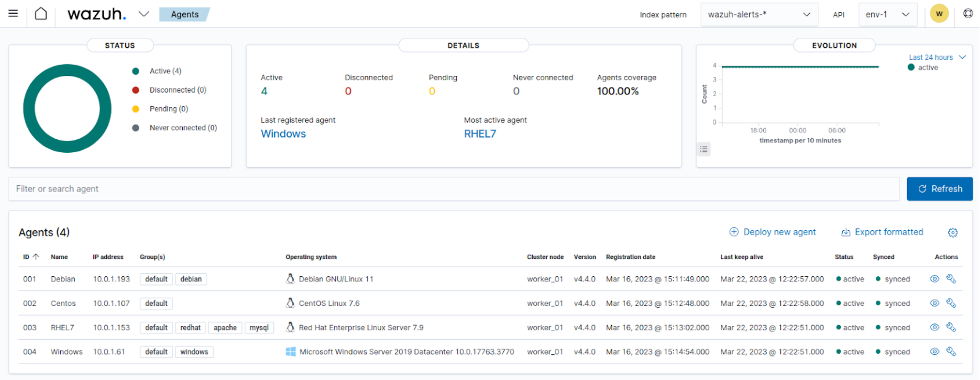980x380 pixels.
Task: Open the user avatar W menu
Action: click(x=939, y=14)
